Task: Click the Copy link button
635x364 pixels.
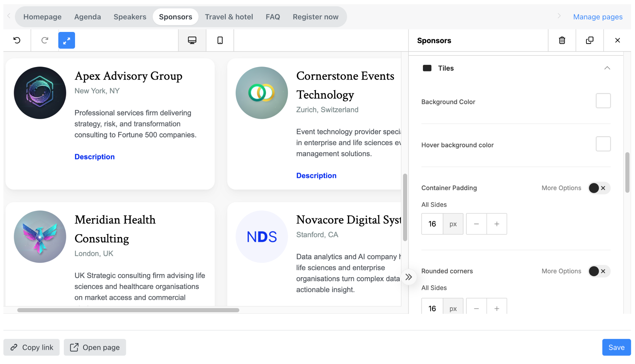Action: coord(31,348)
